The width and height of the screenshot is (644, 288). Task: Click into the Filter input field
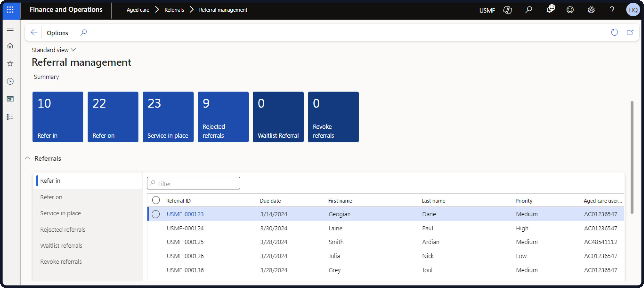[194, 183]
